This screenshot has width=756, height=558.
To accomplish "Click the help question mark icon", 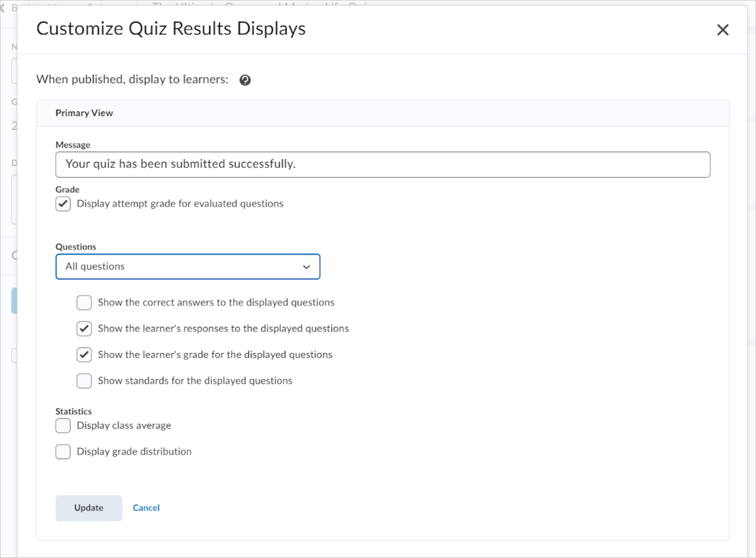I will [x=245, y=80].
